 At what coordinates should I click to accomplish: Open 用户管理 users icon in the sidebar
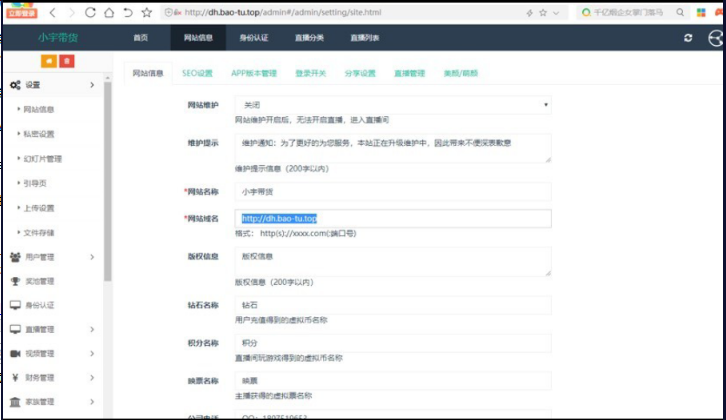pyautogui.click(x=15, y=257)
